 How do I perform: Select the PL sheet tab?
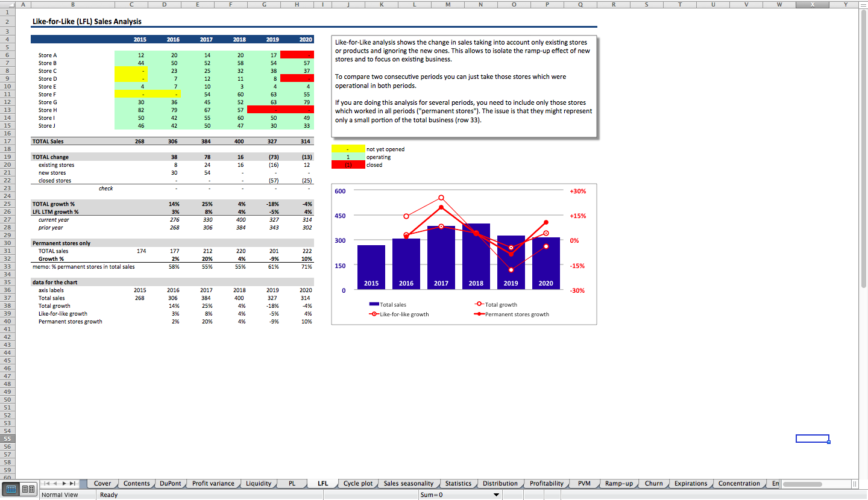tap(292, 484)
